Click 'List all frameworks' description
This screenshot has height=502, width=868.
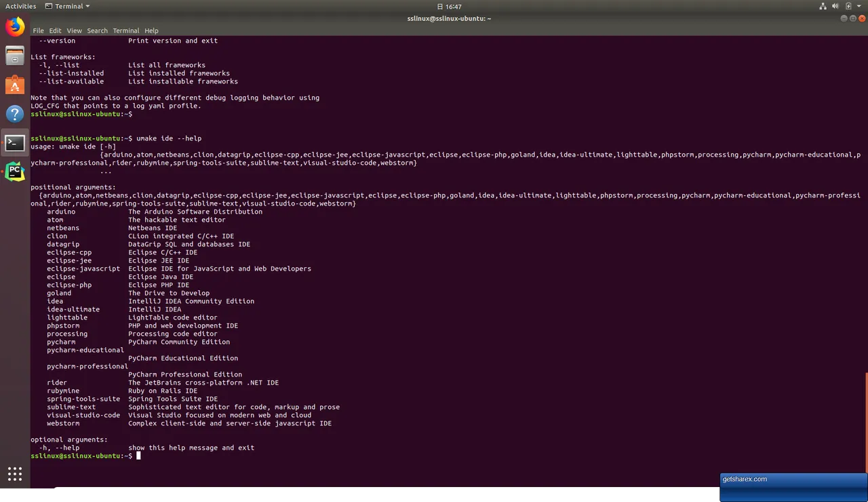coord(167,65)
